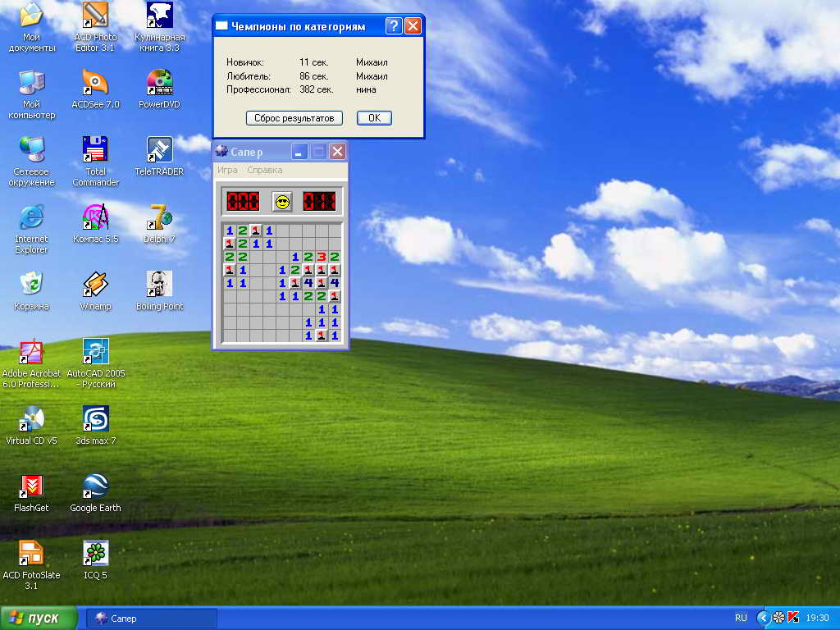This screenshot has height=630, width=840.
Task: Click the help question mark button in the dialog
Action: point(394,25)
